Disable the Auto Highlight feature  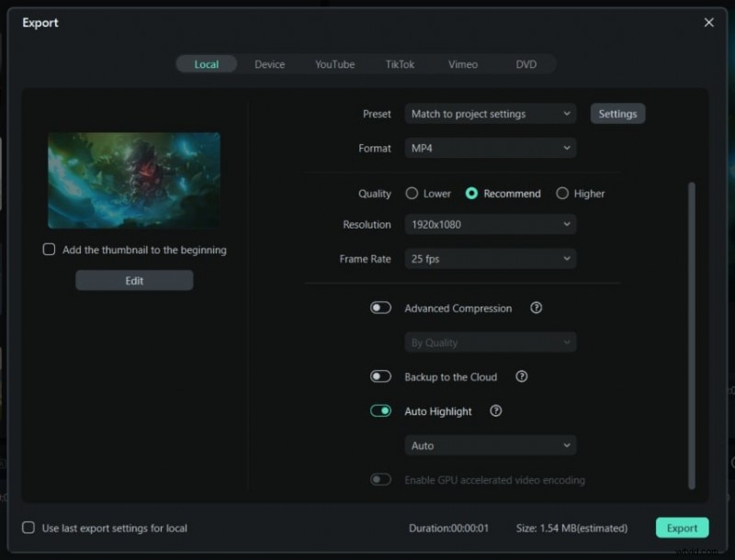(380, 410)
